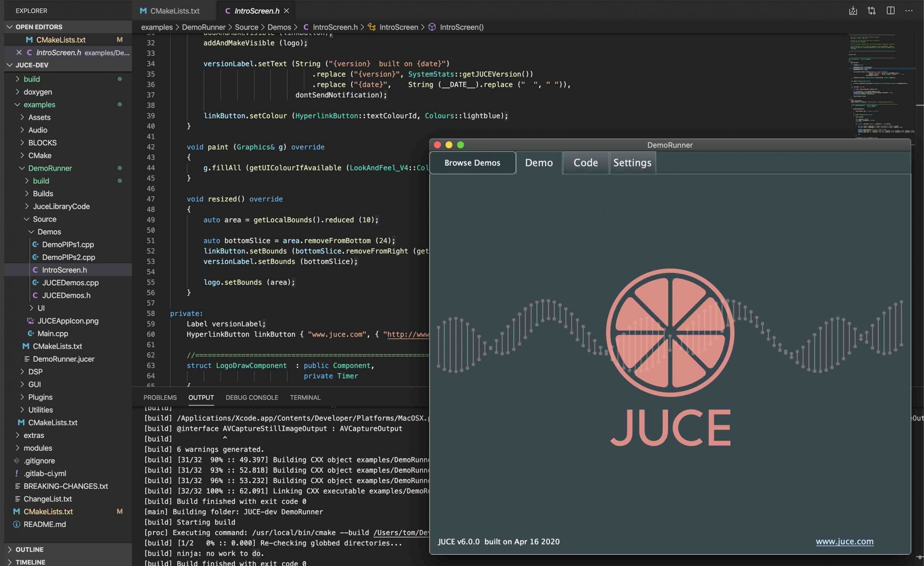Click the Browse Demos button

coord(472,163)
